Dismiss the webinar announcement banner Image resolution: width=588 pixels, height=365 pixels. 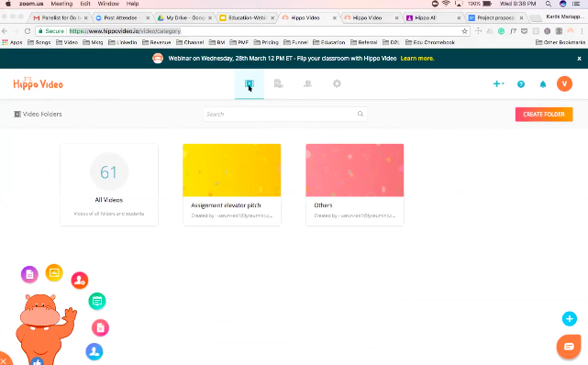(x=579, y=59)
